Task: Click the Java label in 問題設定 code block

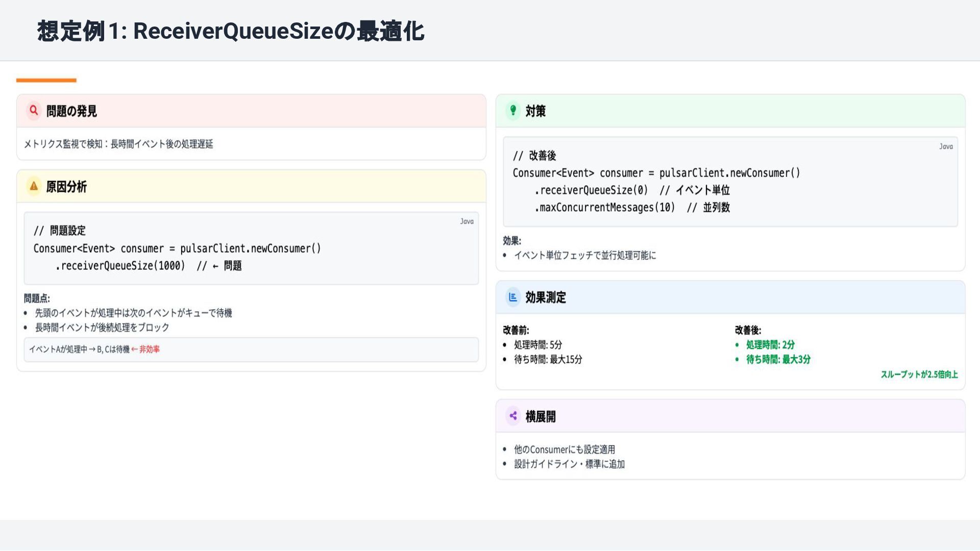Action: point(467,221)
